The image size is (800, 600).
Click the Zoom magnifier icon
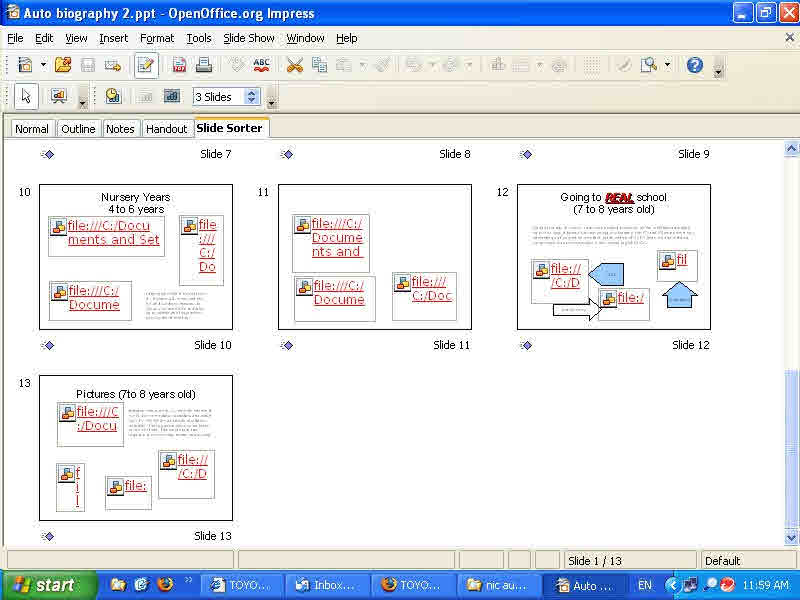pyautogui.click(x=649, y=65)
